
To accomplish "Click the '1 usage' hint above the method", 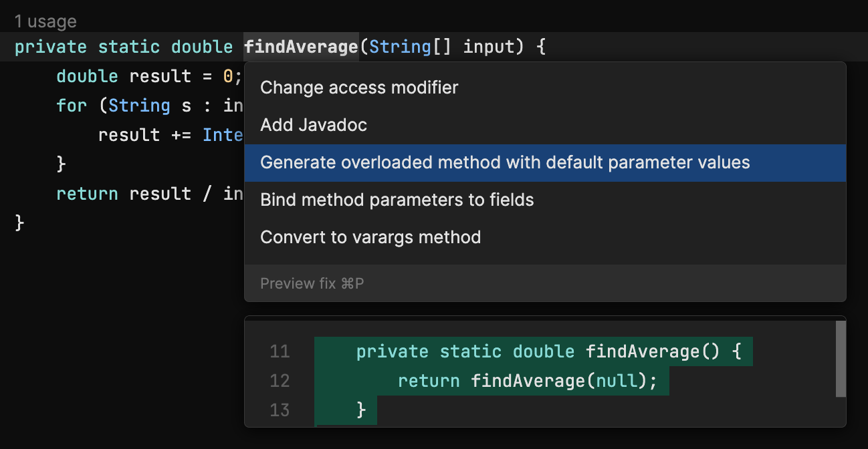I will point(45,21).
